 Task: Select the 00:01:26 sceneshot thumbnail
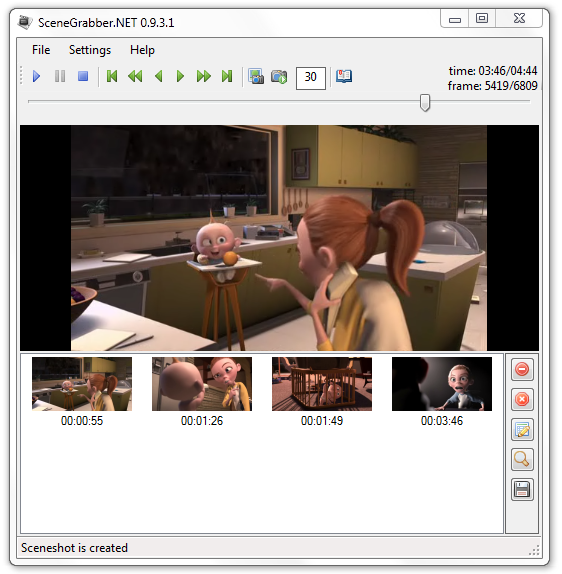(x=202, y=384)
